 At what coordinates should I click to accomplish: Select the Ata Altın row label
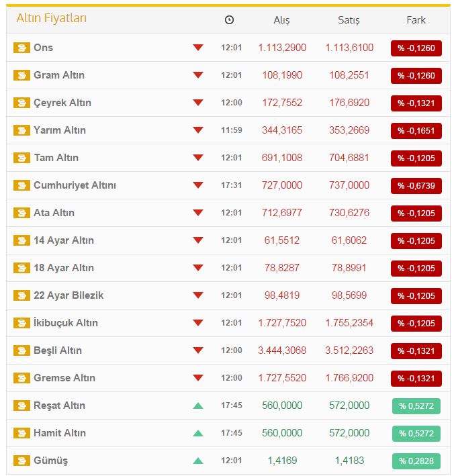(x=54, y=213)
